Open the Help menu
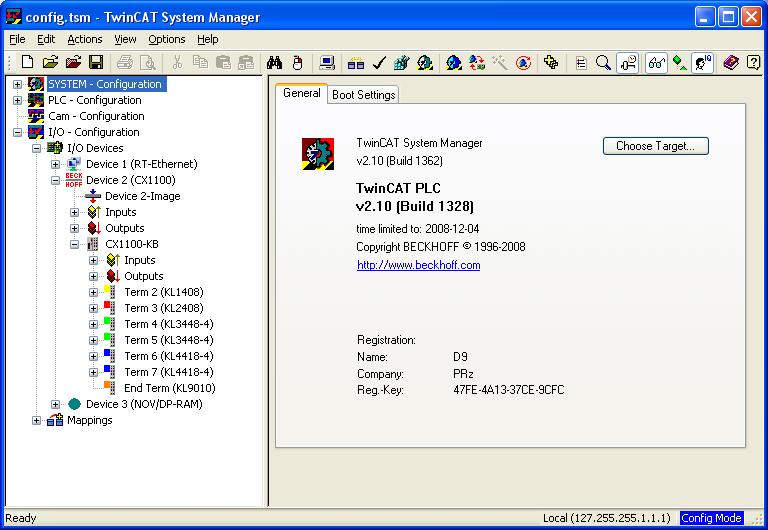 pos(208,39)
